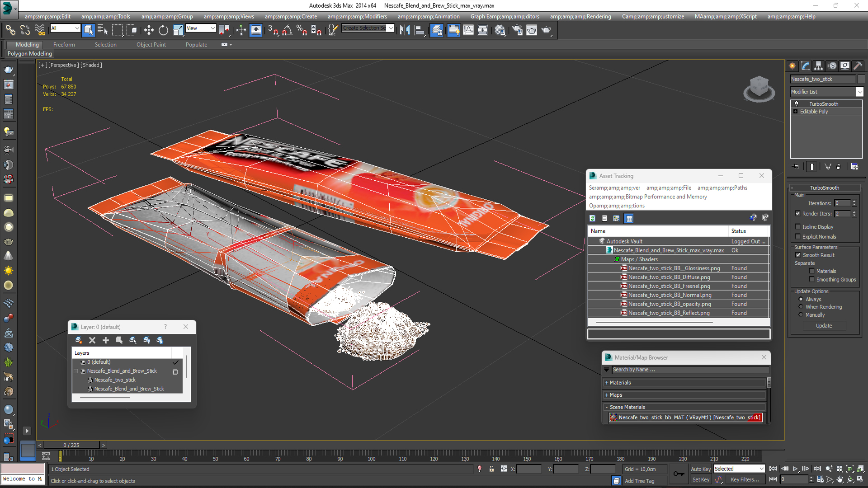This screenshot has width=868, height=488.
Task: Toggle the 3D Snaps button
Action: click(x=273, y=30)
